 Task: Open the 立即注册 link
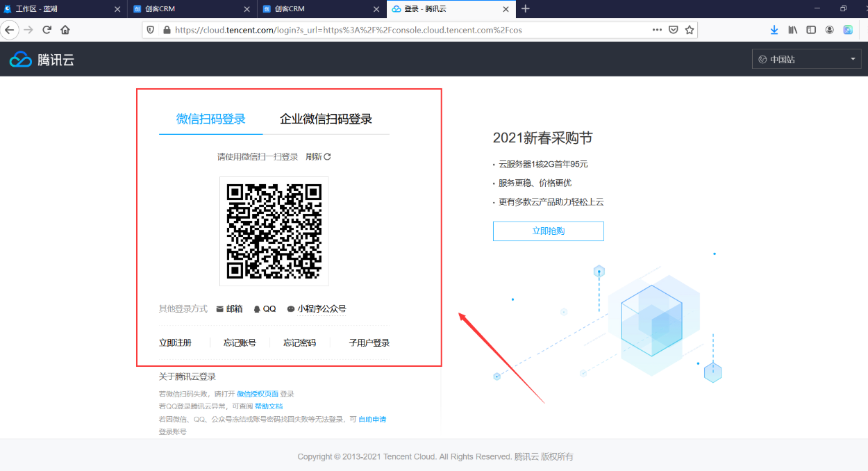click(175, 342)
